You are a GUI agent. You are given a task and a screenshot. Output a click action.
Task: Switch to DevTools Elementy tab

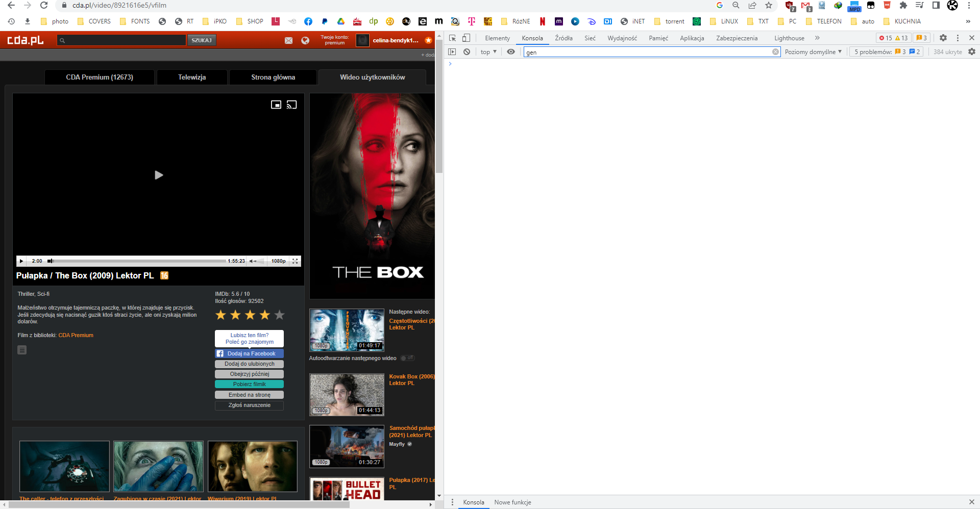pos(498,38)
